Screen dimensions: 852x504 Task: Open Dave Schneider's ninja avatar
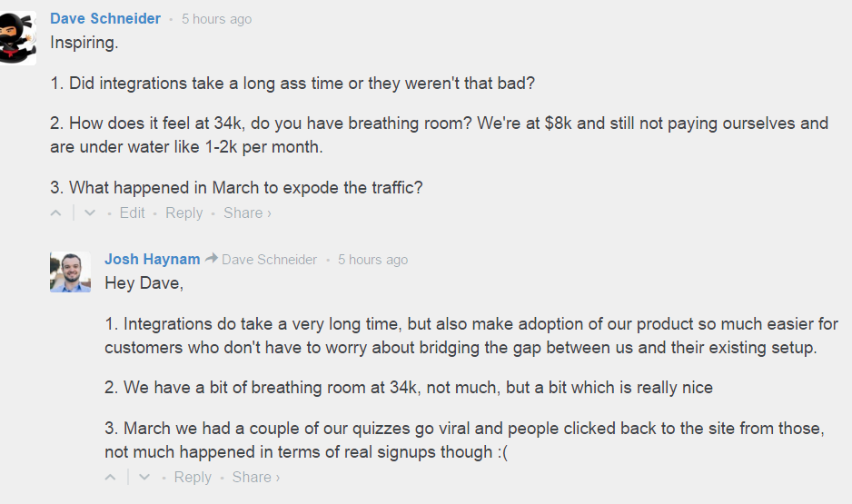pyautogui.click(x=17, y=38)
